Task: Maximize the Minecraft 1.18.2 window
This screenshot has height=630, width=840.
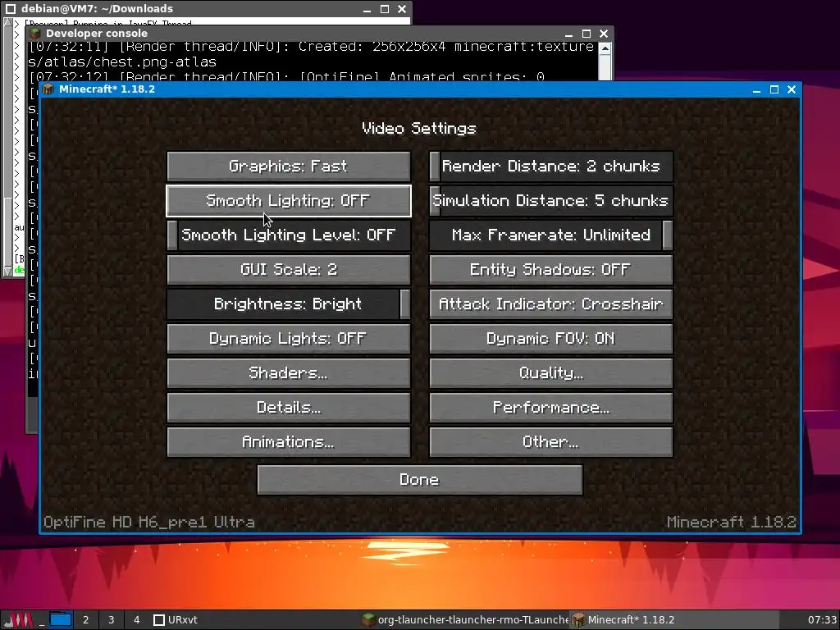Action: (774, 89)
